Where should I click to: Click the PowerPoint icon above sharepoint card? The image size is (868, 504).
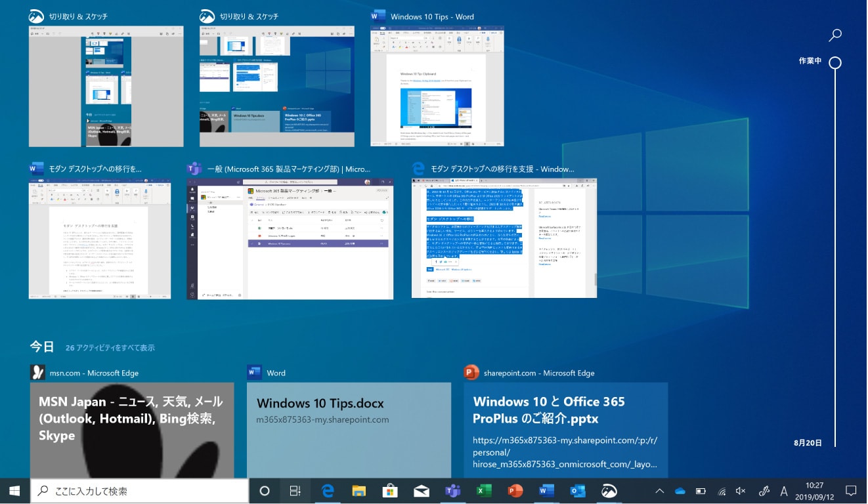coord(471,373)
